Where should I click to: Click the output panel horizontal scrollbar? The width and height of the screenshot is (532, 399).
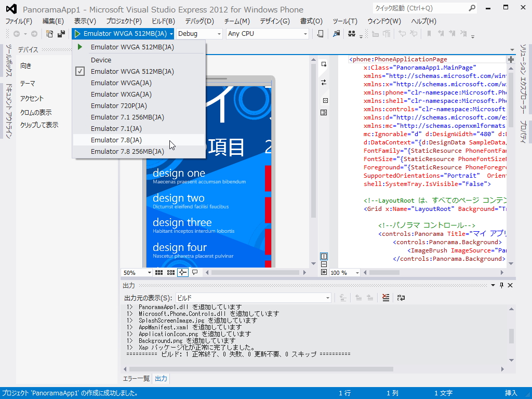pos(314,369)
